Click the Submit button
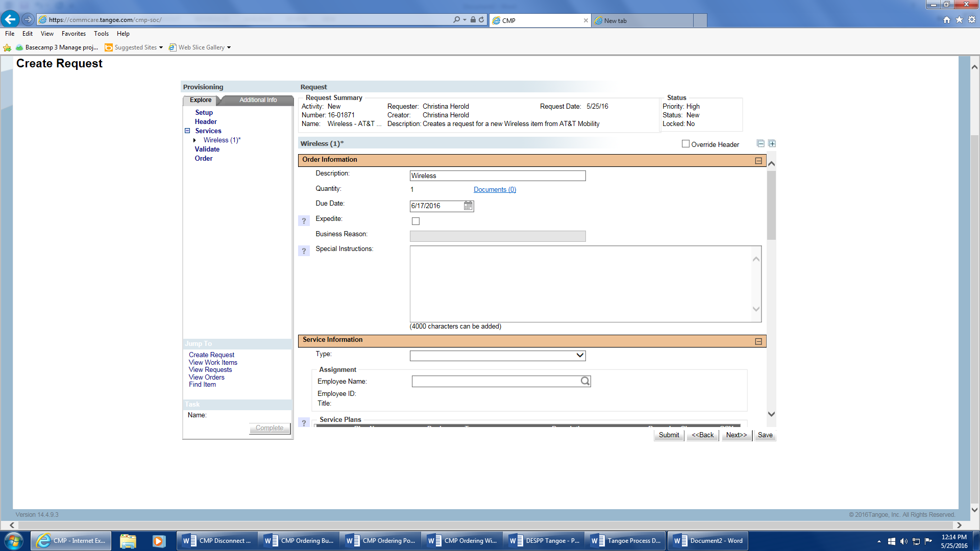The height and width of the screenshot is (551, 980). [669, 435]
